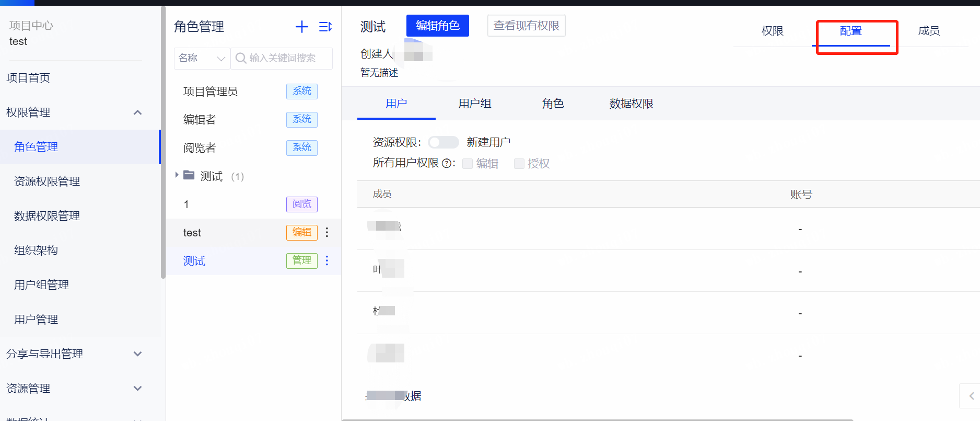The width and height of the screenshot is (980, 421).
Task: Open 角色管理 in sidebar
Action: tap(79, 147)
